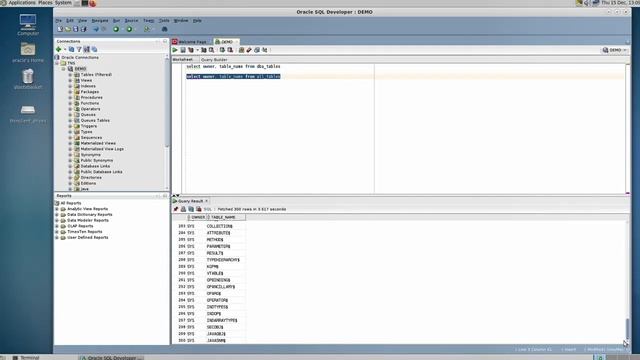The height and width of the screenshot is (360, 640).
Task: Select the result row with OPERATOR$
Action: point(211,300)
